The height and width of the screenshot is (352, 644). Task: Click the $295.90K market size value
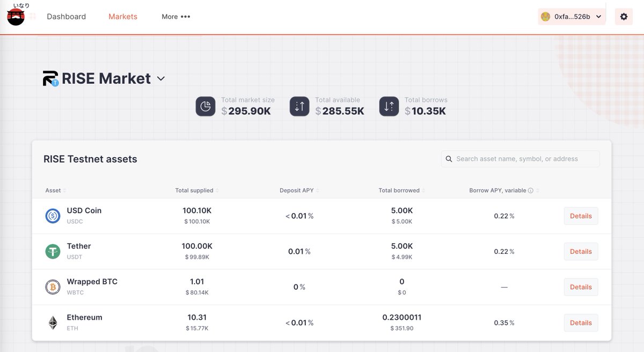click(246, 111)
